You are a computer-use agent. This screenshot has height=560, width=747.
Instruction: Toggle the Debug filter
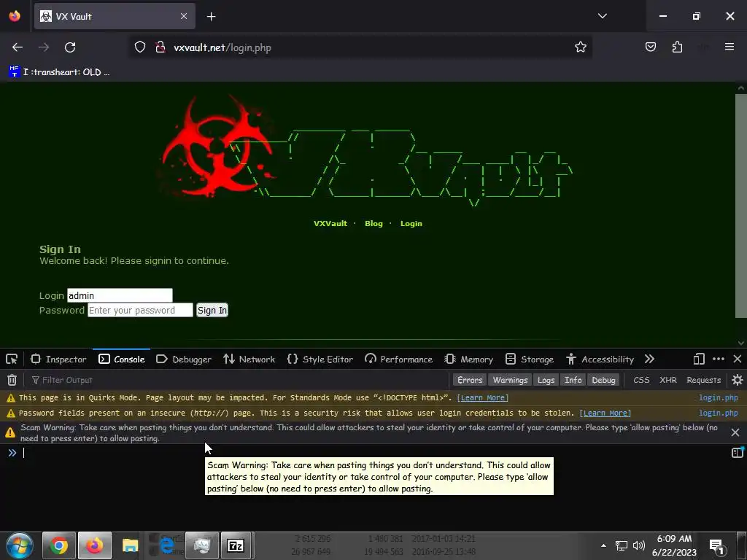pyautogui.click(x=603, y=380)
